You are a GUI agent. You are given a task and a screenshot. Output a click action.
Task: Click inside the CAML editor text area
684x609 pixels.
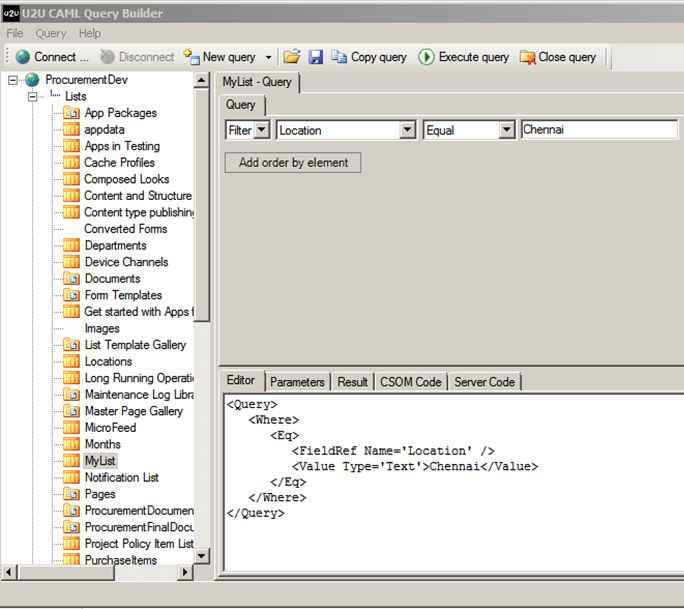pyautogui.click(x=454, y=482)
